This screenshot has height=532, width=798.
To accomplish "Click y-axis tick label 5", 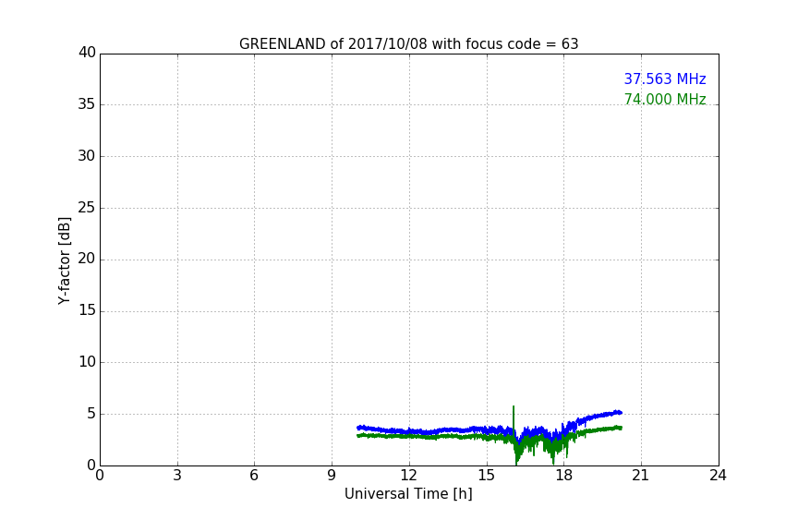I will tap(91, 414).
